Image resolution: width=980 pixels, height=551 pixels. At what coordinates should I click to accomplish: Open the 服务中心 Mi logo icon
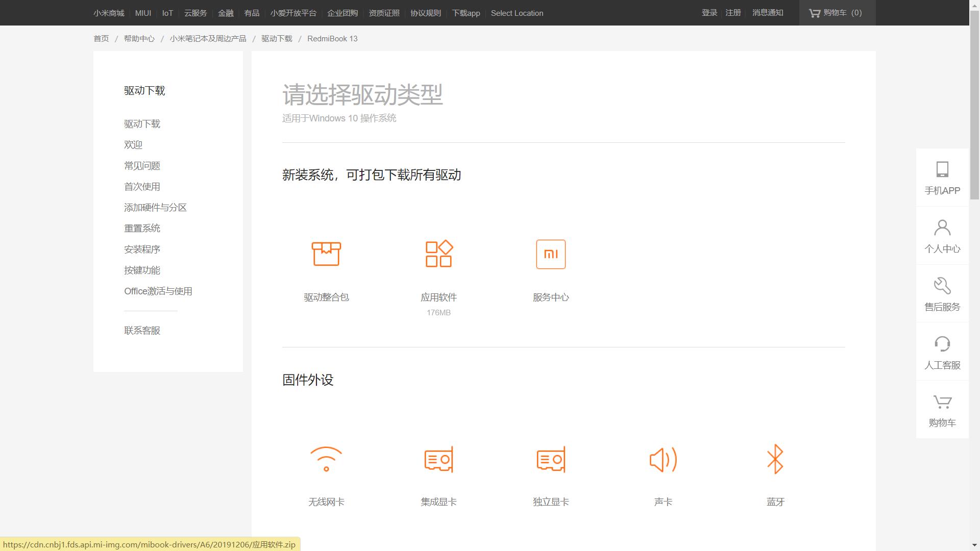[551, 254]
